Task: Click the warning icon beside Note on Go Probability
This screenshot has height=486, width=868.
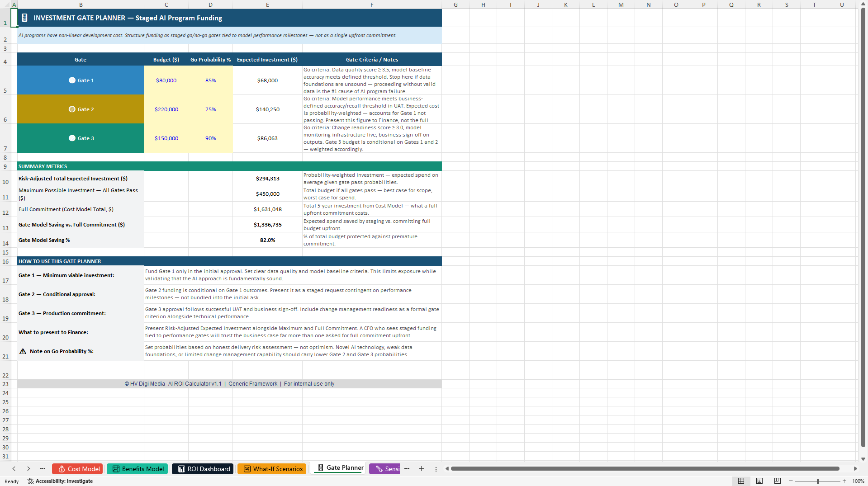Action: pos(23,351)
